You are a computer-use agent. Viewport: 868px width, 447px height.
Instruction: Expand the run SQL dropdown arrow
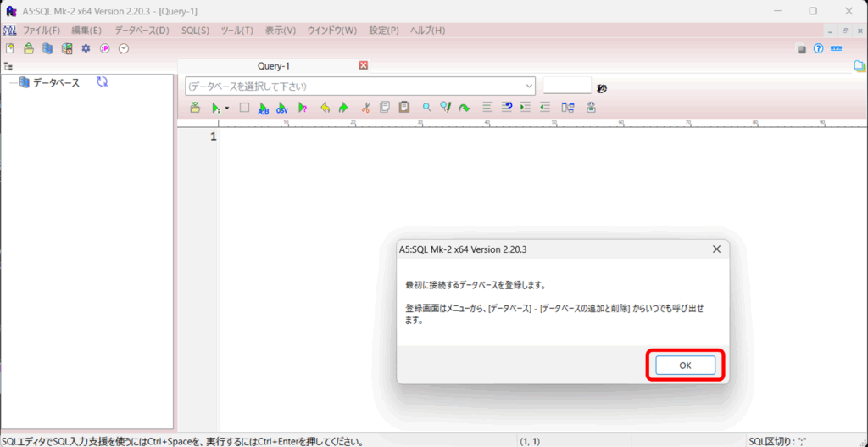pos(226,108)
